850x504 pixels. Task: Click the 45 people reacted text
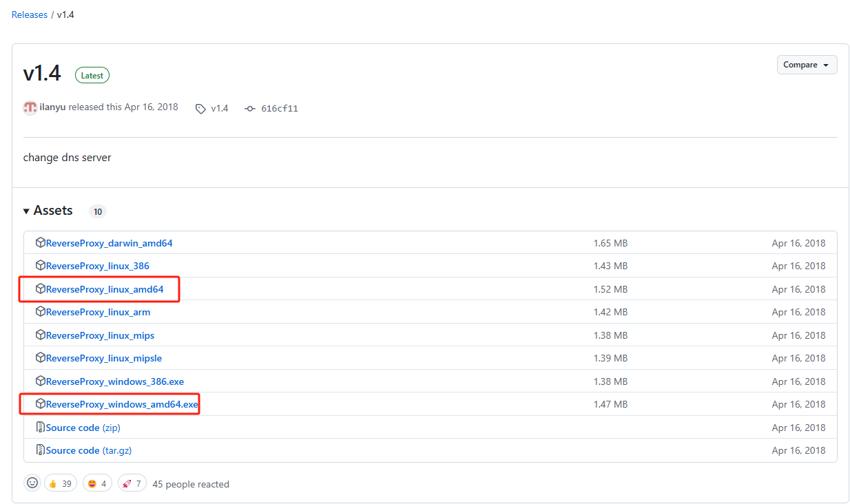coord(191,484)
